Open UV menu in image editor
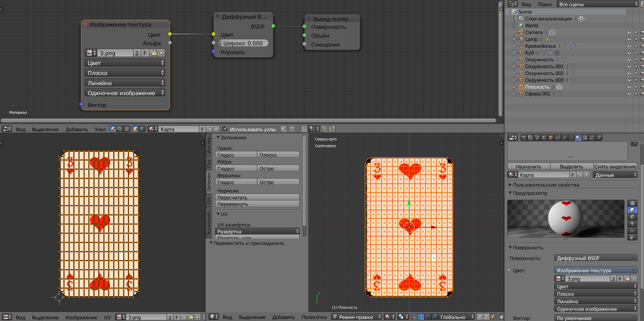Viewport: 644px width, 321px height. [x=107, y=317]
